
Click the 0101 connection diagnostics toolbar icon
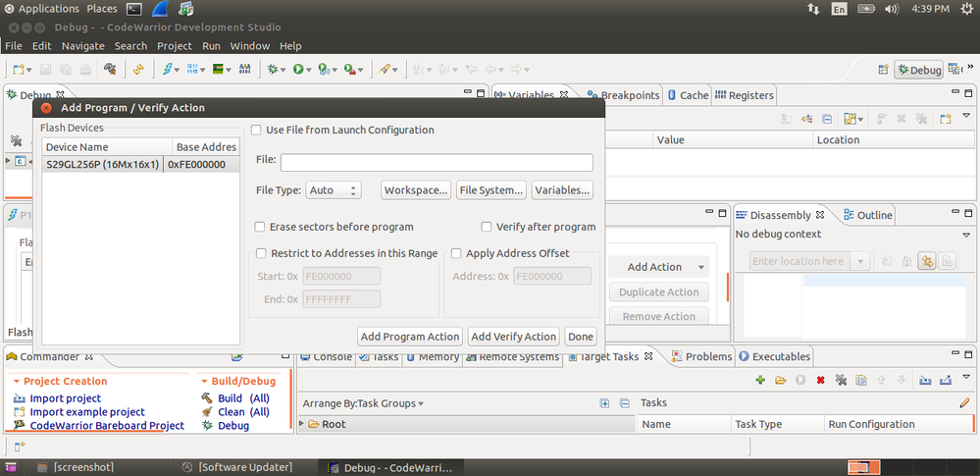(x=244, y=70)
